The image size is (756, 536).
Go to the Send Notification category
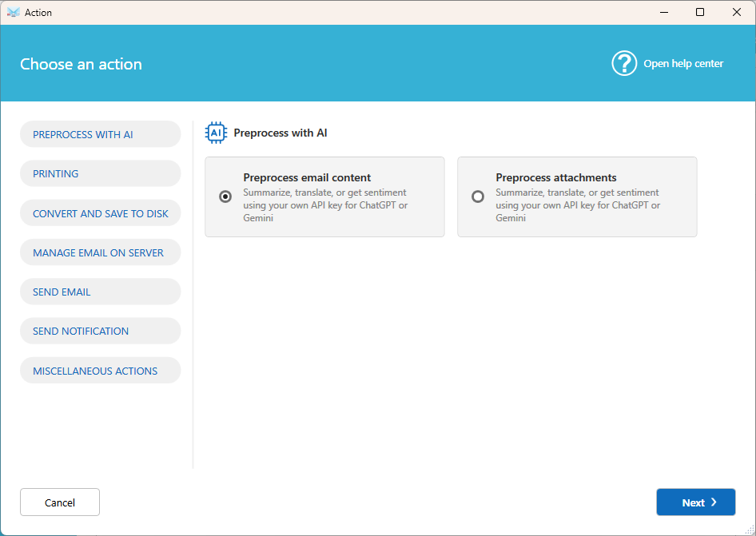coord(100,332)
